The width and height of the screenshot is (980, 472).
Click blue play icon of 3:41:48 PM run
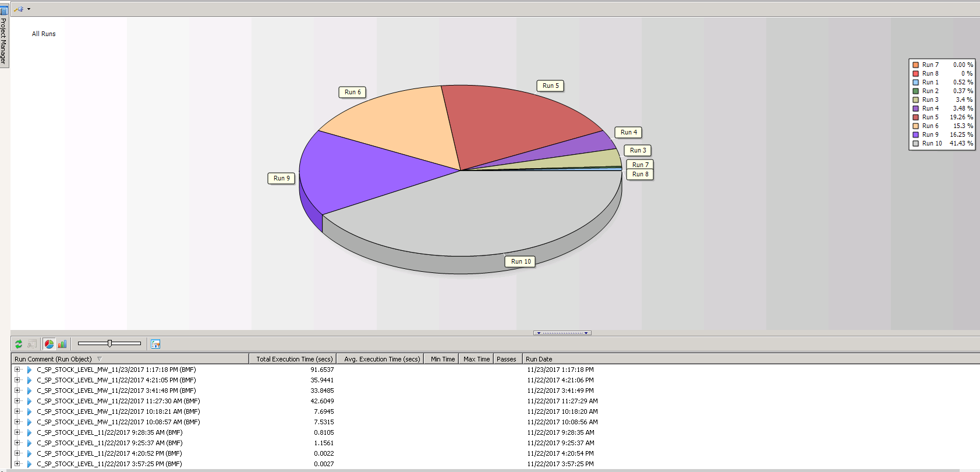(29, 391)
